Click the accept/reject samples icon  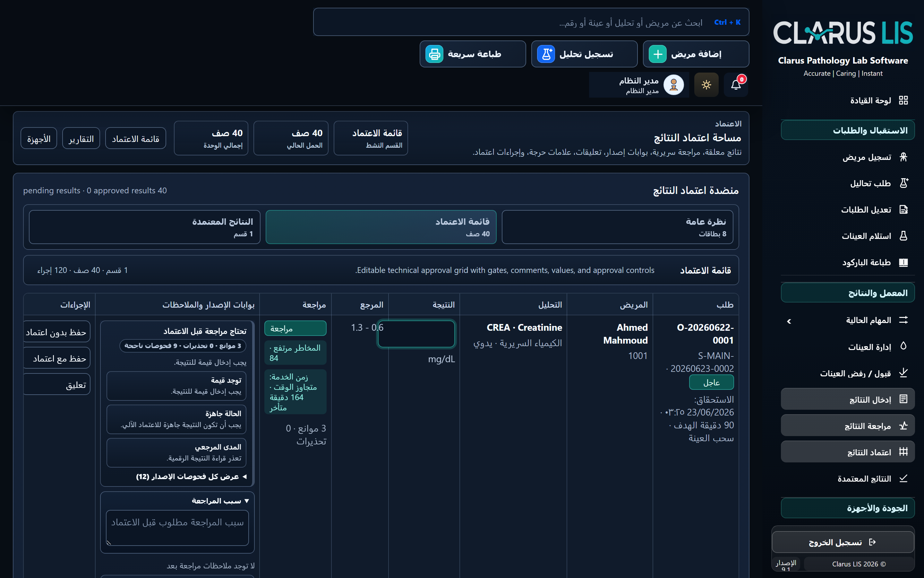click(903, 373)
